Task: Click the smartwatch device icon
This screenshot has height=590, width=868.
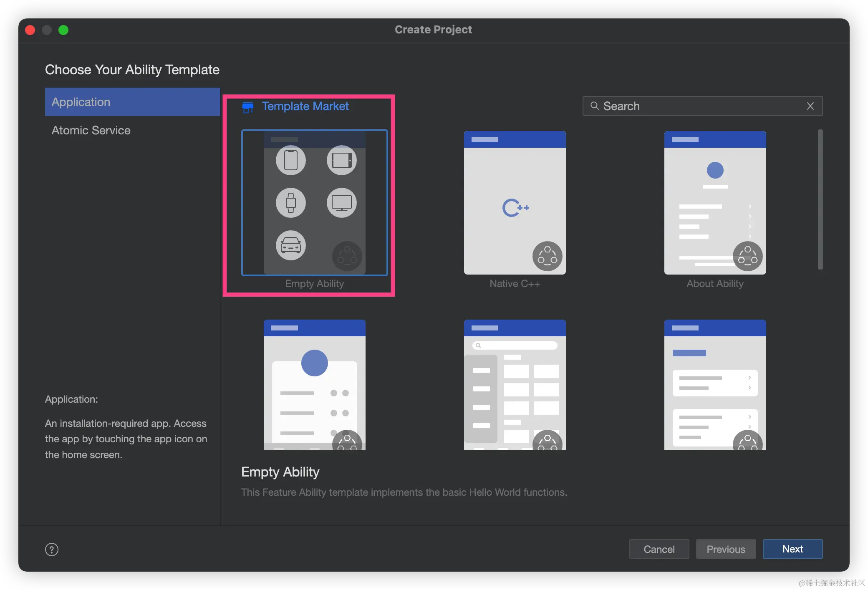Action: point(291,203)
